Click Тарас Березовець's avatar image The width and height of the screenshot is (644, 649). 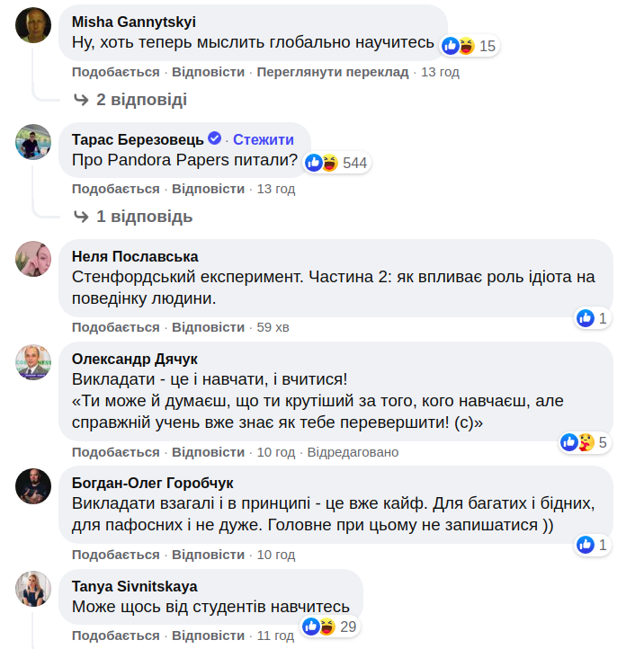click(x=34, y=141)
